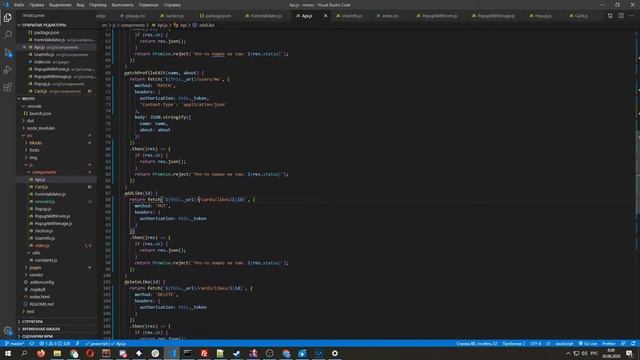Open the Extensions view icon
This screenshot has height=360, width=640.
pos(7,87)
